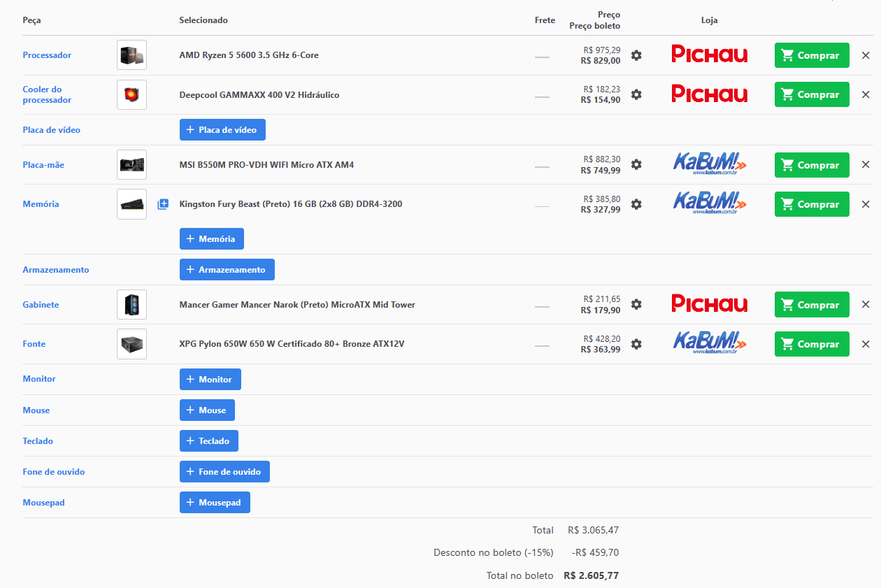
Task: Add a Placa de vídeo
Action: pos(222,129)
